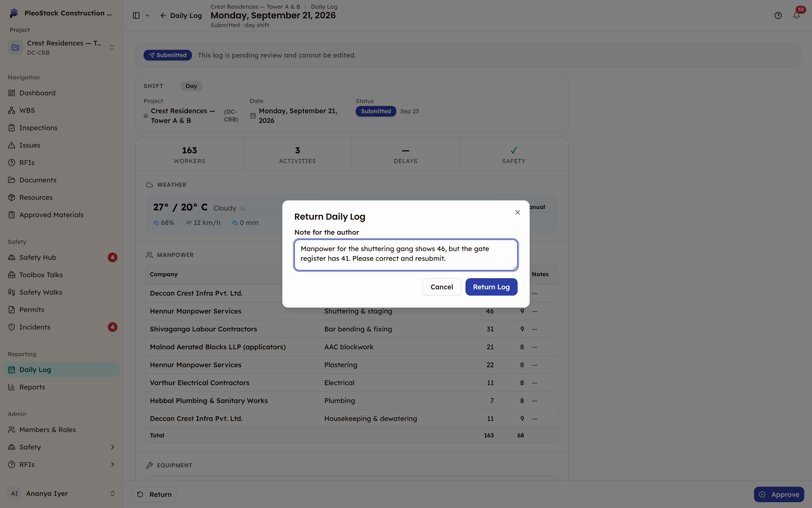This screenshot has height=508, width=812.
Task: Open the help question mark icon
Action: 778,15
